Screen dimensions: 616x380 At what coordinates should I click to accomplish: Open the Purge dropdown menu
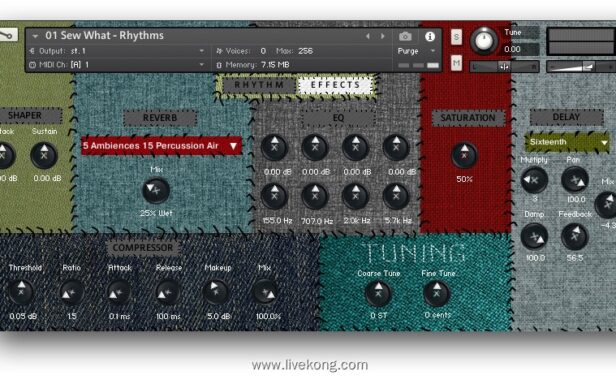click(416, 51)
